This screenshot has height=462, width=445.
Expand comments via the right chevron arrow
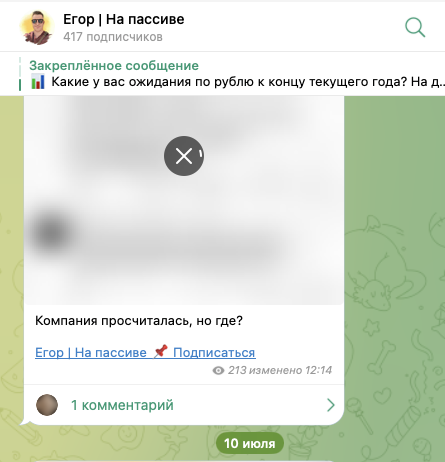coord(330,405)
